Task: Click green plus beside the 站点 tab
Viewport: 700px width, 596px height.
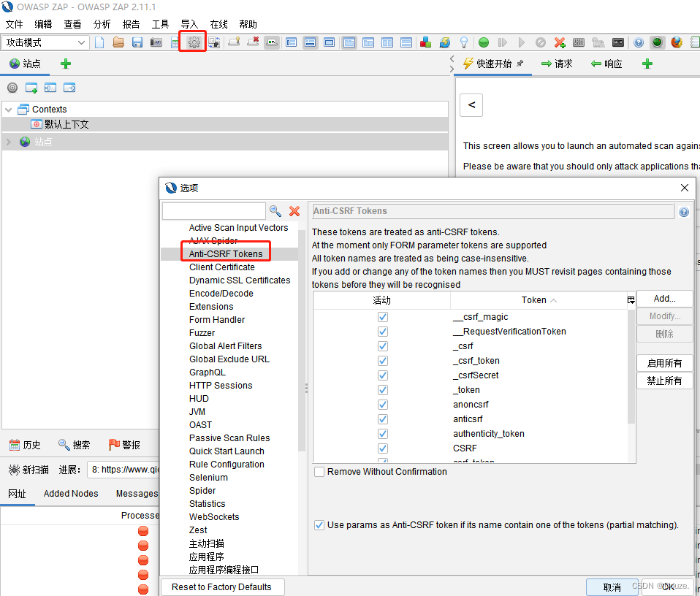Action: pos(66,64)
